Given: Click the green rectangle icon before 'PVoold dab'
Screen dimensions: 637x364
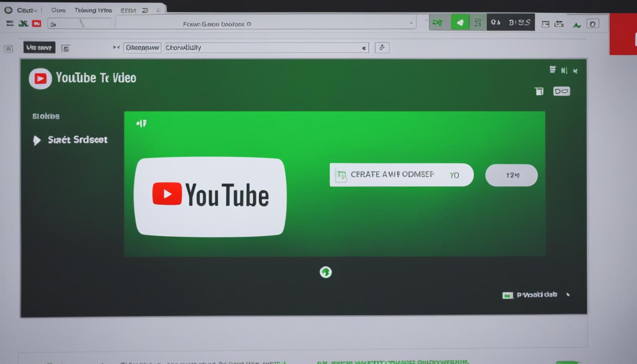Looking at the screenshot, I should coord(508,295).
